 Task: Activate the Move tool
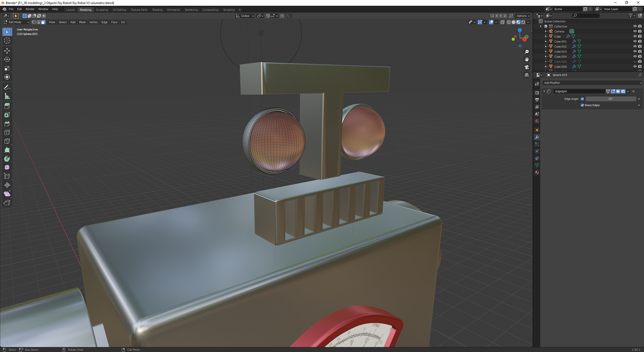[x=7, y=51]
